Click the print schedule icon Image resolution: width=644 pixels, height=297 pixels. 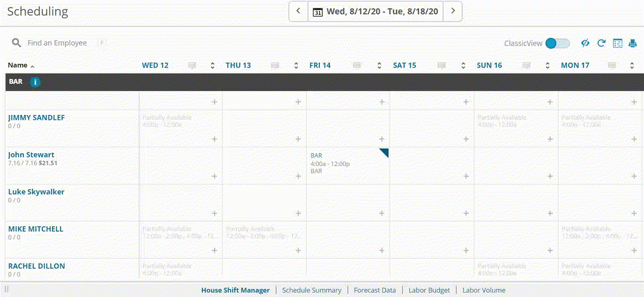pos(633,43)
